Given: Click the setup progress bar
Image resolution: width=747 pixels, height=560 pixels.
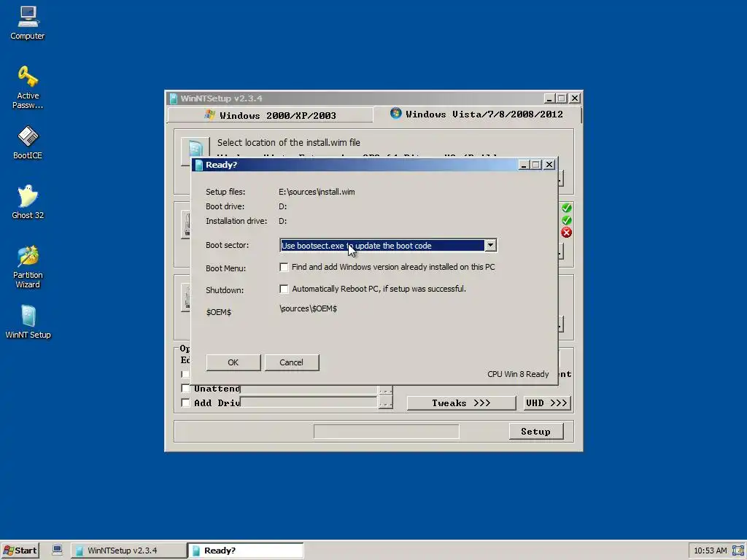Looking at the screenshot, I should pos(387,432).
